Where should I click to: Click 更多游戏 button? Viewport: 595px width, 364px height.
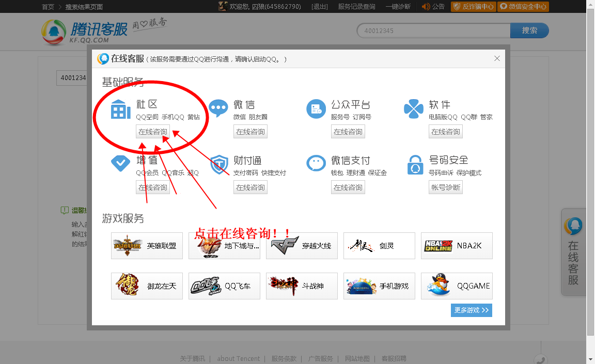(x=471, y=310)
